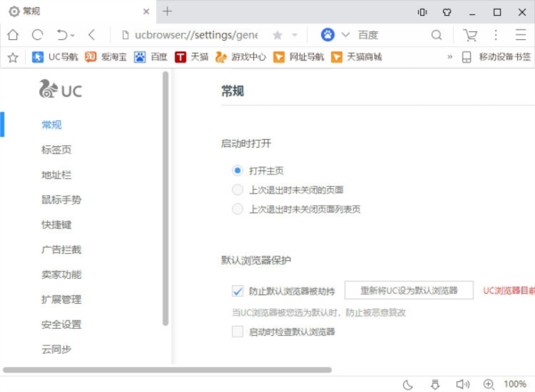Click the Baidu paw search engine icon
This screenshot has height=392, width=535.
point(327,35)
